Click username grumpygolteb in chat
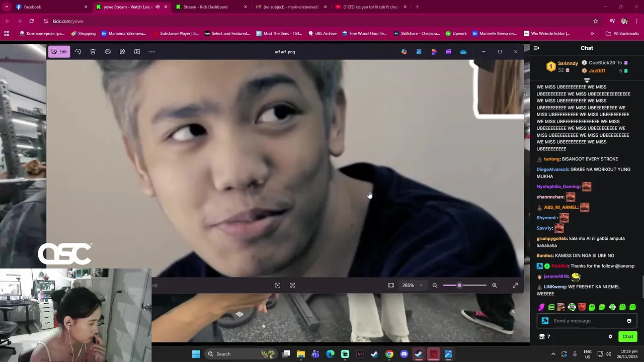 pos(552,239)
